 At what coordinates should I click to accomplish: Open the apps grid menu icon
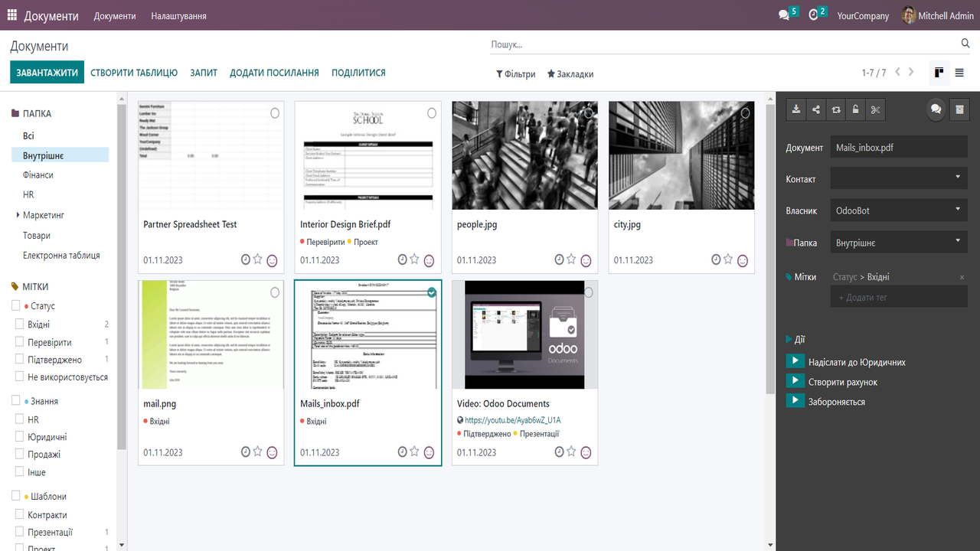(12, 15)
